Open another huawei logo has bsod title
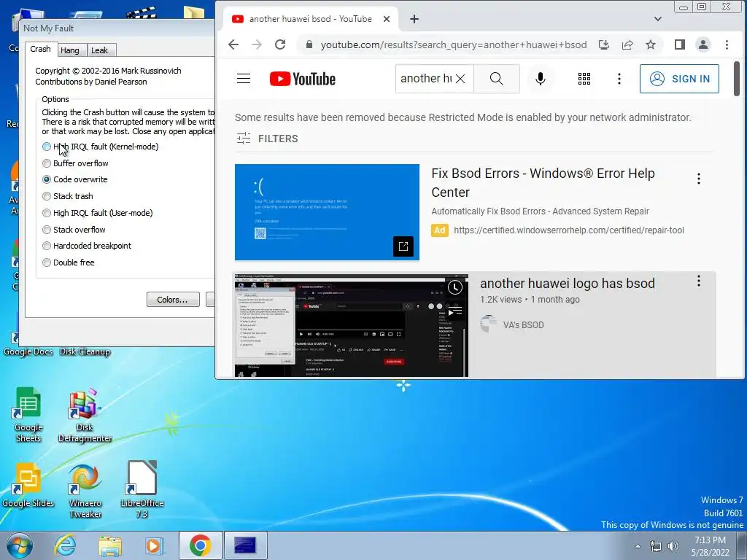 pyautogui.click(x=568, y=284)
